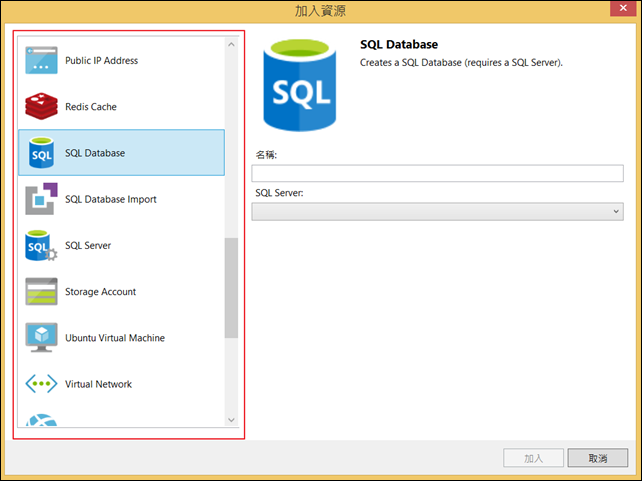This screenshot has height=481, width=642.
Task: Pick the Ubuntu Virtual Machine icon
Action: tap(42, 338)
